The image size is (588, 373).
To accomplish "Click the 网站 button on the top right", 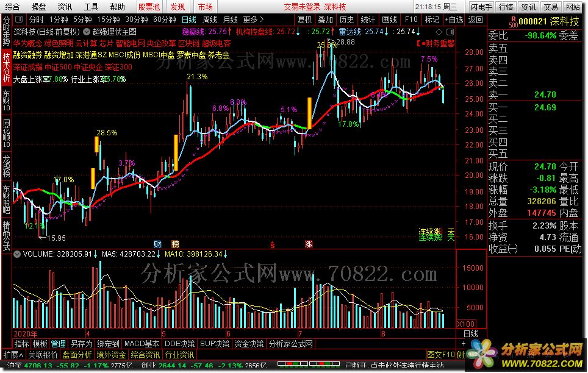I will click(573, 7).
